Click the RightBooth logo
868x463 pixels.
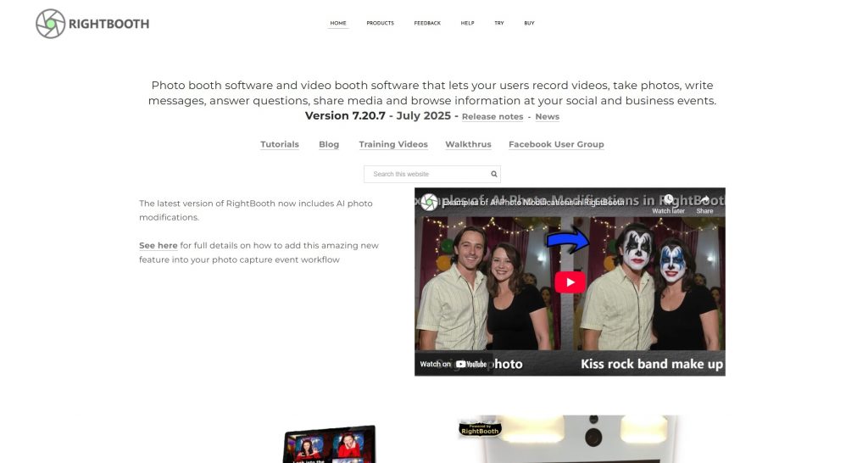[x=92, y=24]
